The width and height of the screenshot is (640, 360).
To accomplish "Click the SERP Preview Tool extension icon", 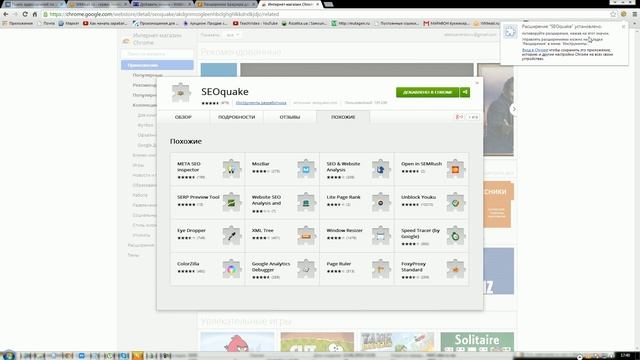I will (231, 202).
